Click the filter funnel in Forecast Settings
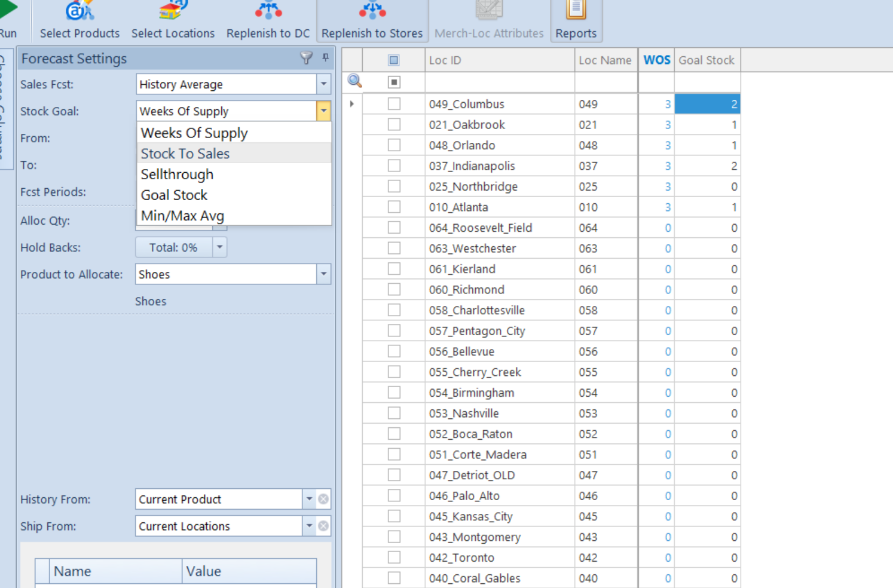This screenshot has height=588, width=893. click(x=306, y=58)
